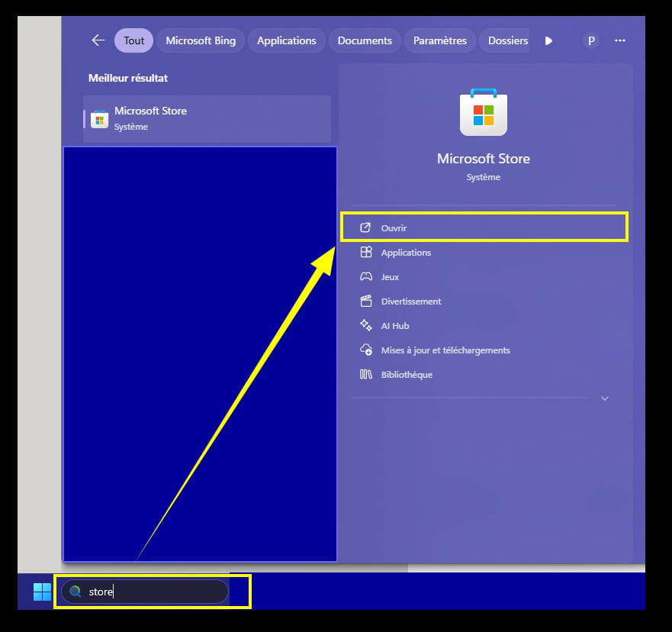Open the Jeux section of the Store

pyautogui.click(x=484, y=277)
